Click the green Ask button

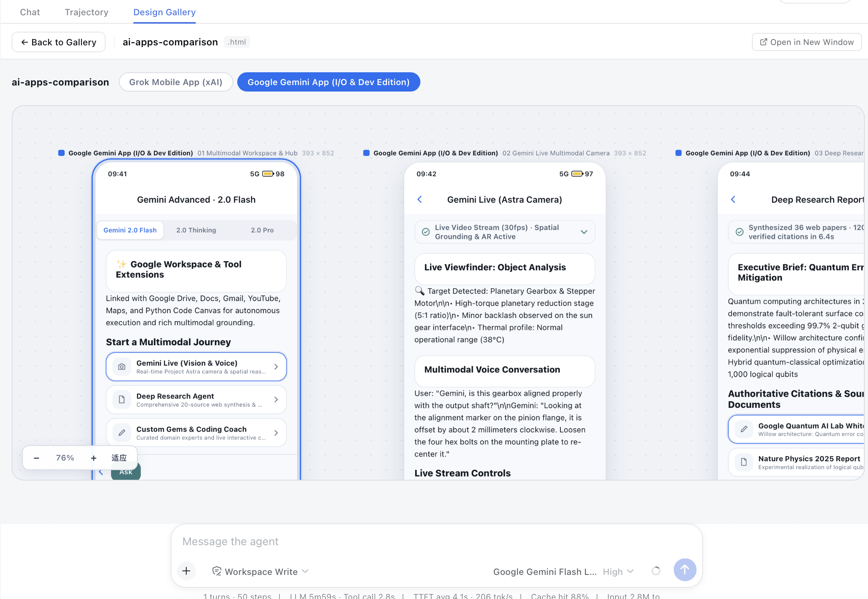pos(126,472)
